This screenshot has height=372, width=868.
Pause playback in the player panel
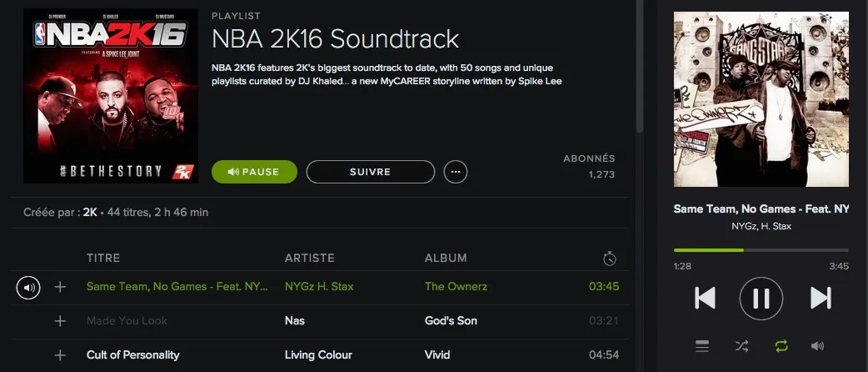pyautogui.click(x=761, y=298)
